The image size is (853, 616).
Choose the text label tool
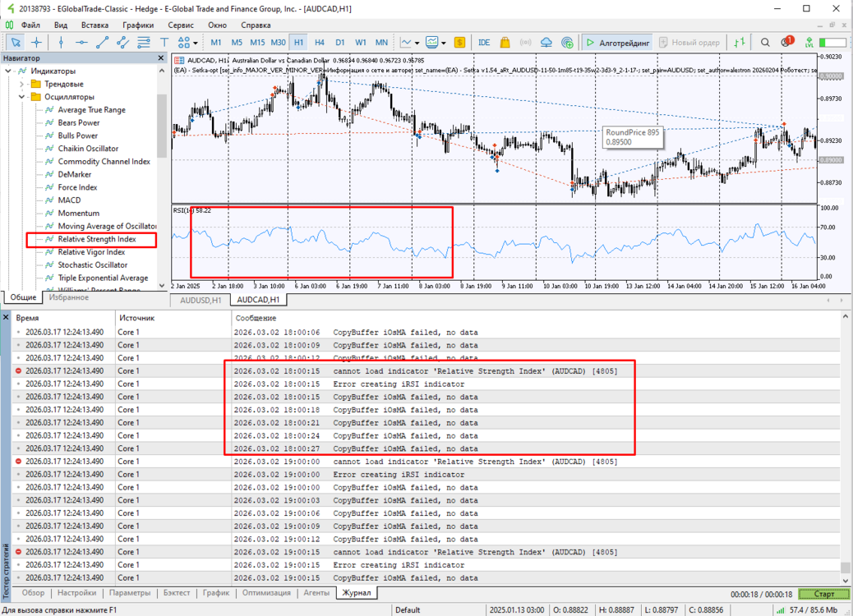pyautogui.click(x=164, y=43)
